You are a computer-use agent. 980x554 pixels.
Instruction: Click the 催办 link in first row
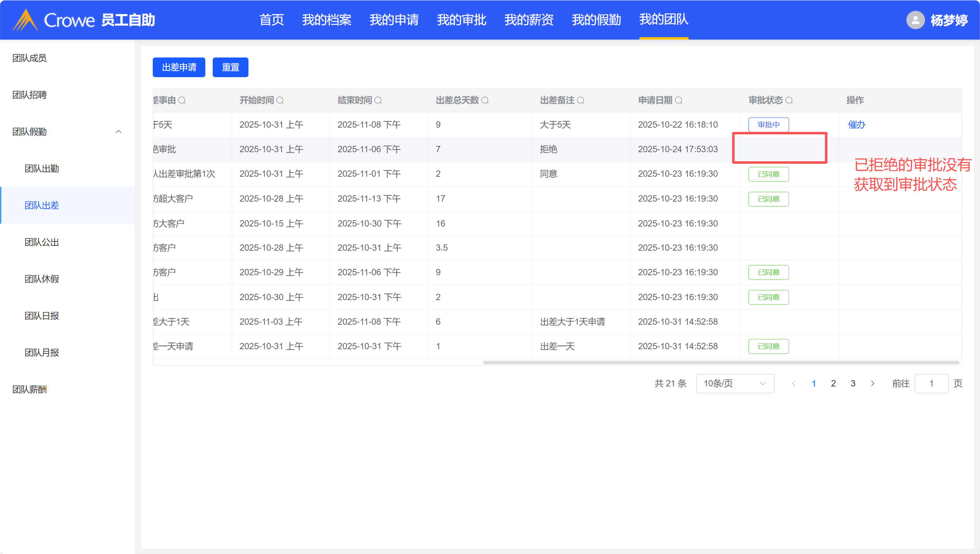857,125
